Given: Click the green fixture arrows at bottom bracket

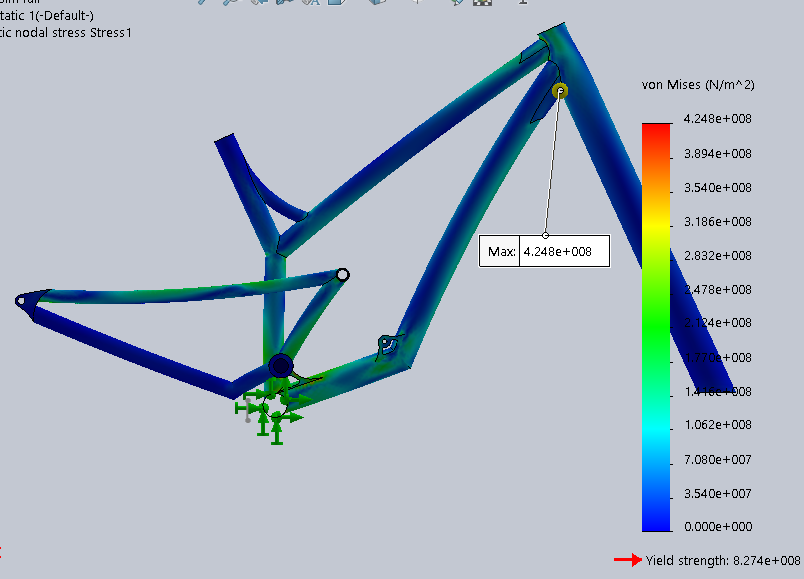Looking at the screenshot, I should 271,410.
